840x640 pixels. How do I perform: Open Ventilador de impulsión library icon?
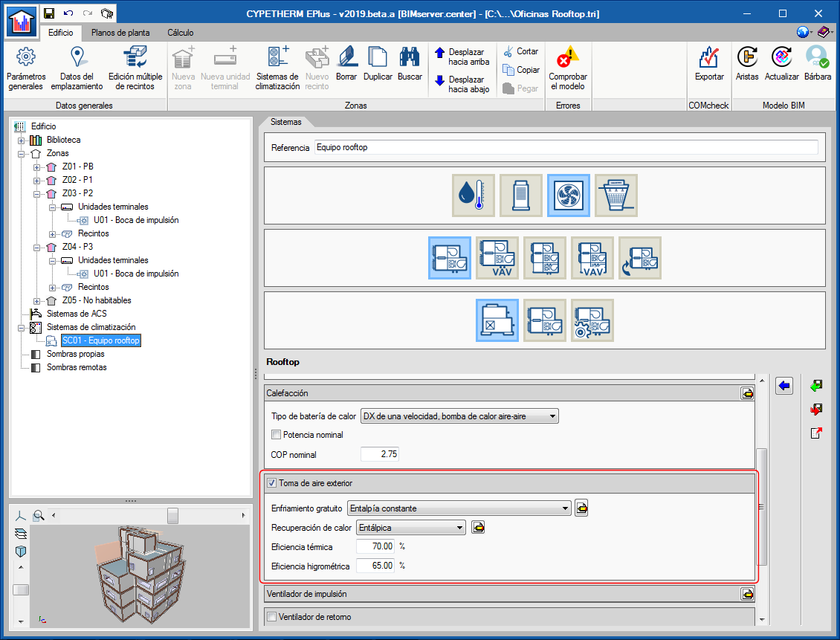(747, 594)
